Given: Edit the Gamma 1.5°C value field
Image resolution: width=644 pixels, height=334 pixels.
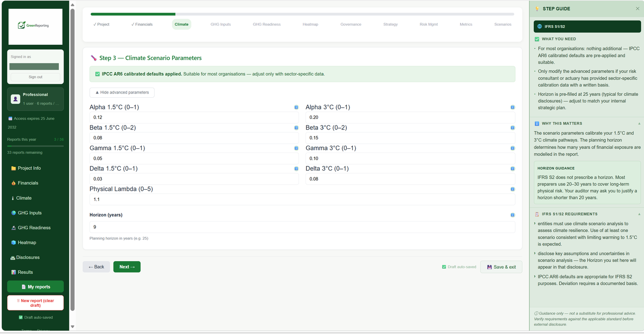Looking at the screenshot, I should (194, 158).
